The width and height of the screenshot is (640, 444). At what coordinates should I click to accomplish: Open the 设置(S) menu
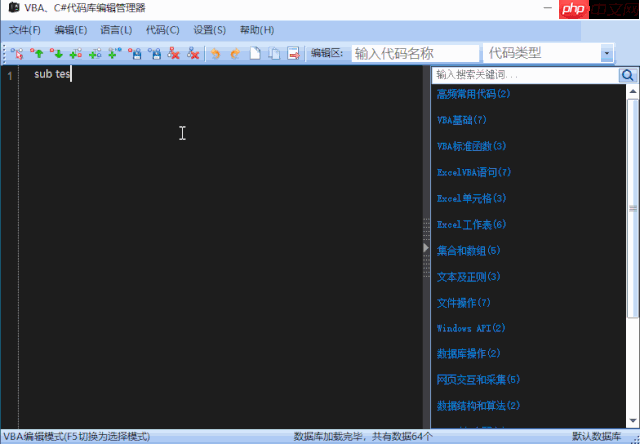[x=209, y=30]
